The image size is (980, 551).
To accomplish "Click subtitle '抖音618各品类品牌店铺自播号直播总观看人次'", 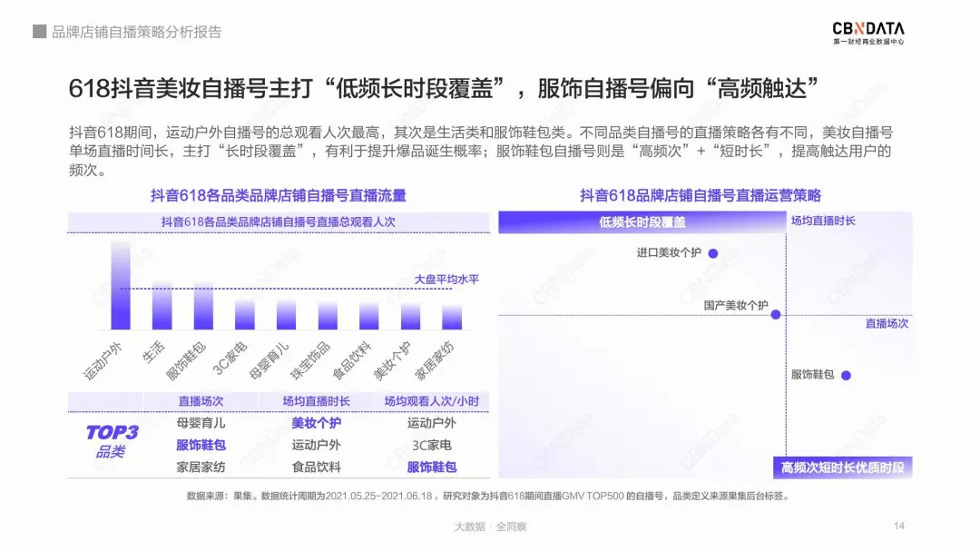I will coord(279,222).
